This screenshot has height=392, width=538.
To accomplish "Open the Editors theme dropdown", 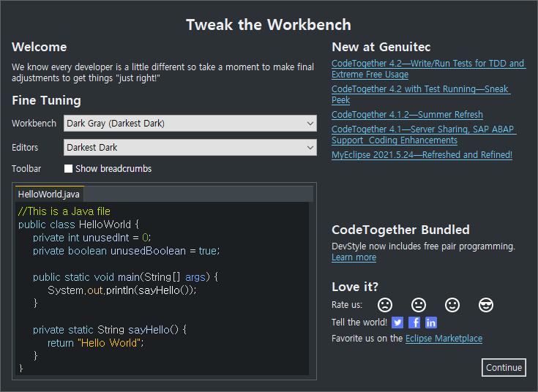I will point(190,147).
